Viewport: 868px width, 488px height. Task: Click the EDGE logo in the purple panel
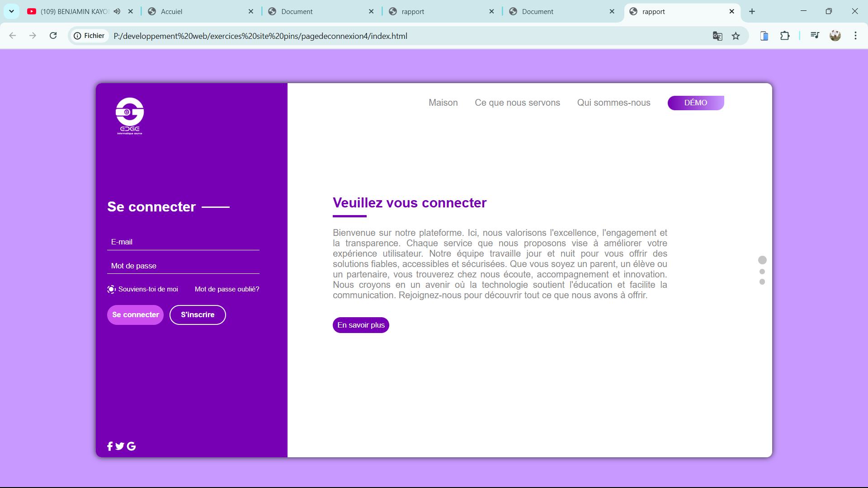pyautogui.click(x=130, y=116)
